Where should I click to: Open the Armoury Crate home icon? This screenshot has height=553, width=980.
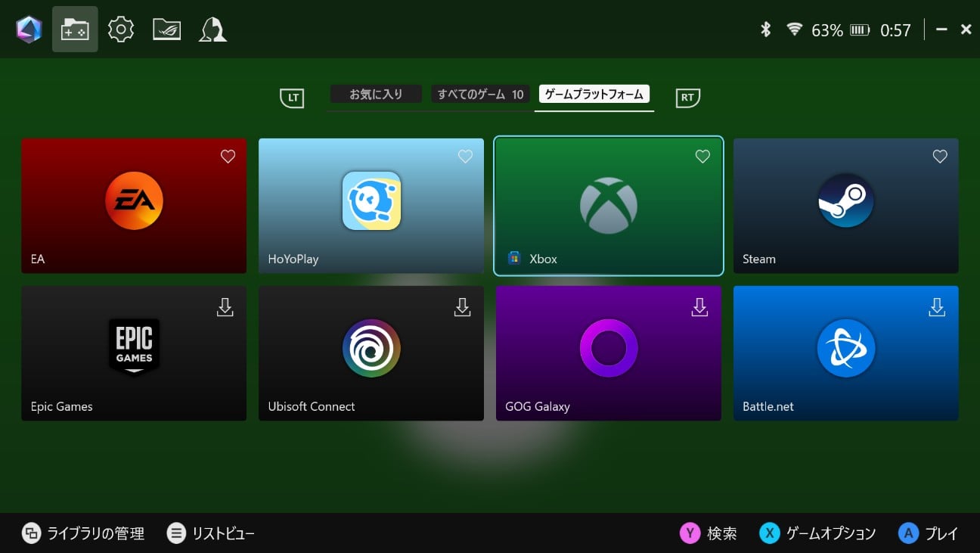pyautogui.click(x=29, y=30)
